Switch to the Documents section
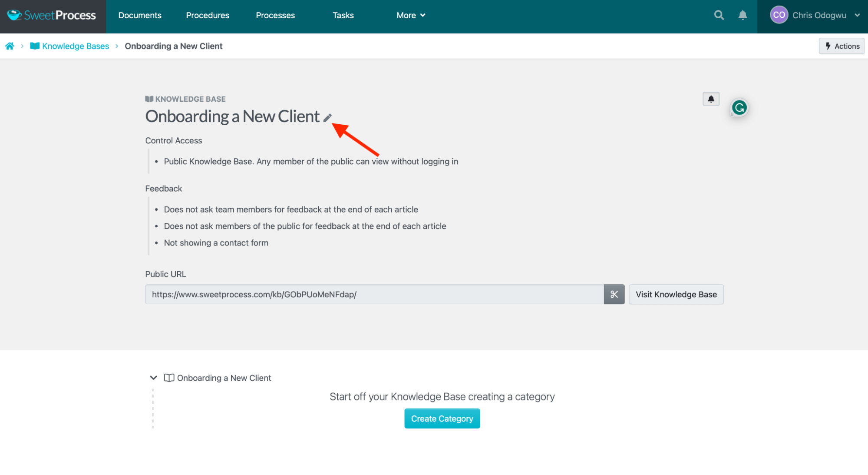Viewport: 868px width, 475px height. click(x=139, y=15)
